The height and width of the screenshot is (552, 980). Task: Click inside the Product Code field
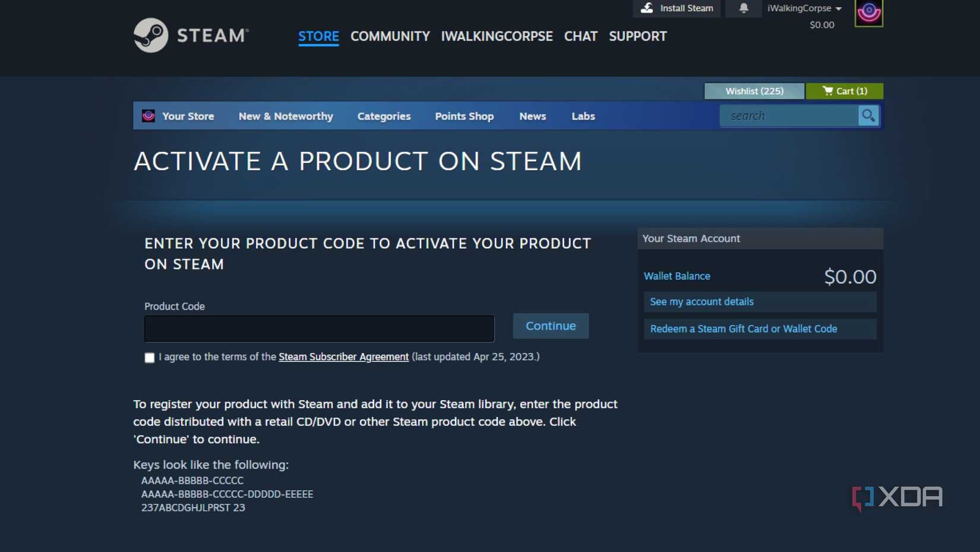click(319, 328)
